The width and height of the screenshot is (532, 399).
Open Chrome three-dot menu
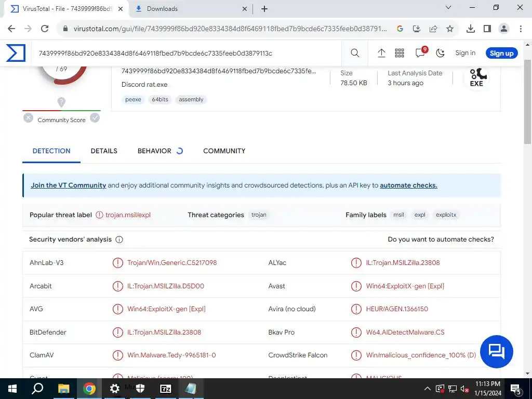click(521, 29)
